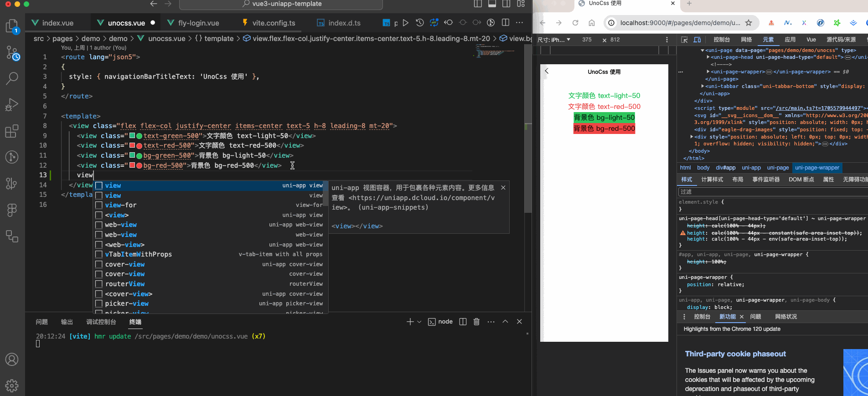This screenshot has height=396, width=868.
Task: Toggle the panel layout icon in title bar
Action: (492, 4)
